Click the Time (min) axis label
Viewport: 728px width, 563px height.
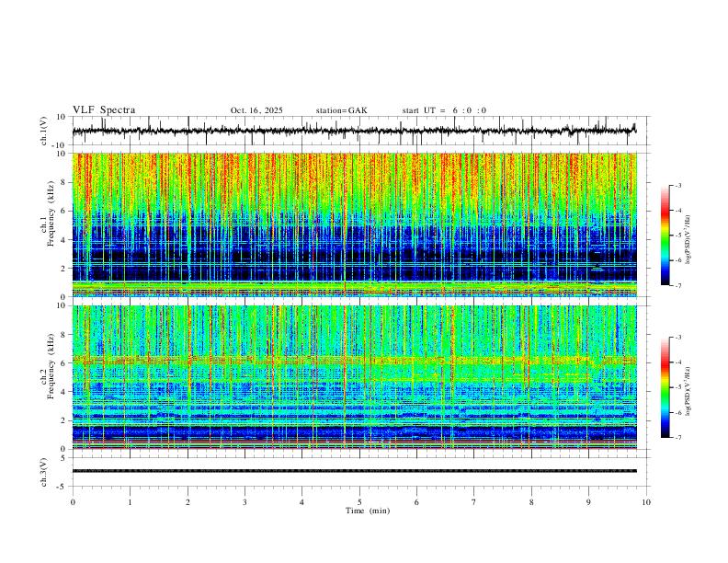[368, 511]
